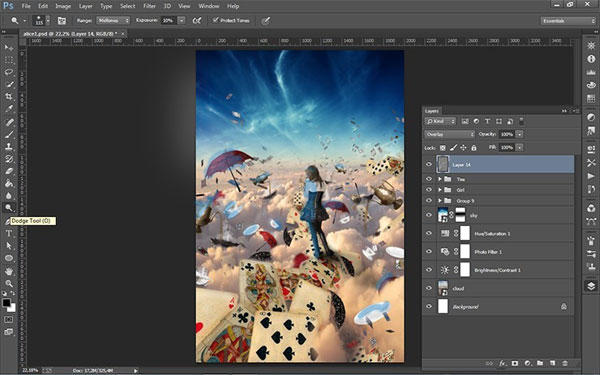The image size is (600, 375).
Task: Select the Blur tool
Action: [8, 196]
